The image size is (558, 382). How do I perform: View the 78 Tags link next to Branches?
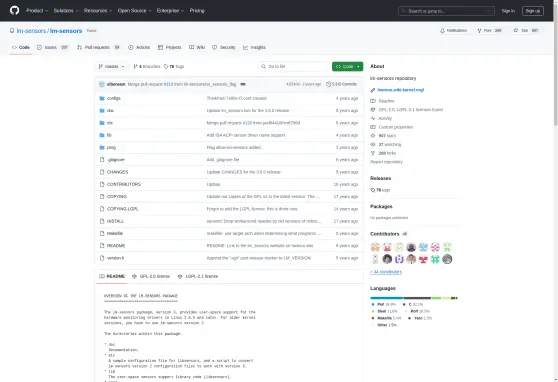tap(174, 67)
